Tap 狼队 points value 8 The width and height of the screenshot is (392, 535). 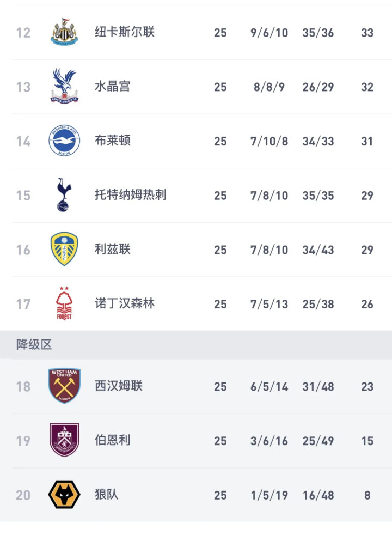pos(367,495)
